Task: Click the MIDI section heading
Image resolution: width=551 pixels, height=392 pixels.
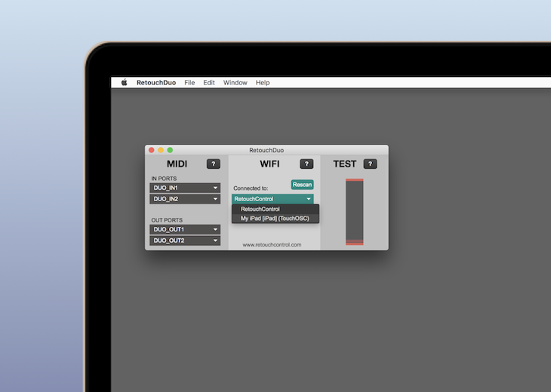Action: pyautogui.click(x=177, y=164)
